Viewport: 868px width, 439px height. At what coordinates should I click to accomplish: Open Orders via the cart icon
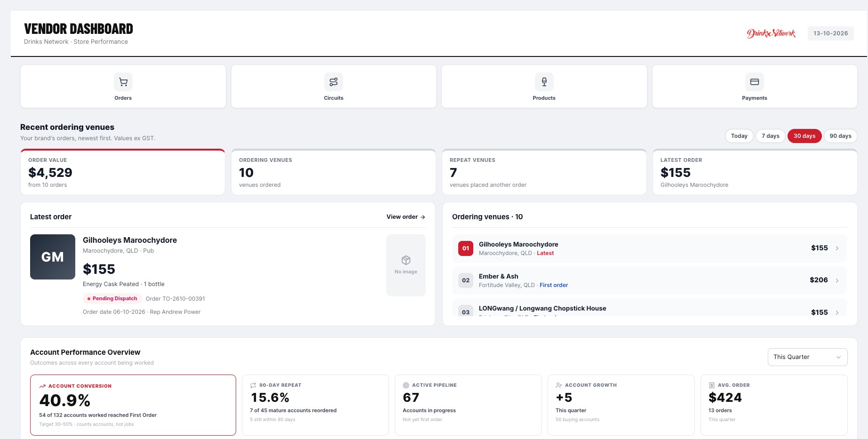(123, 82)
